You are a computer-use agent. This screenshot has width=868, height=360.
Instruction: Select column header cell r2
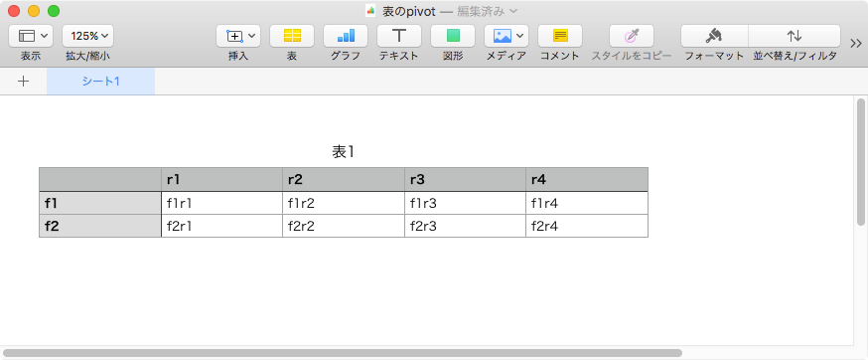coord(344,179)
